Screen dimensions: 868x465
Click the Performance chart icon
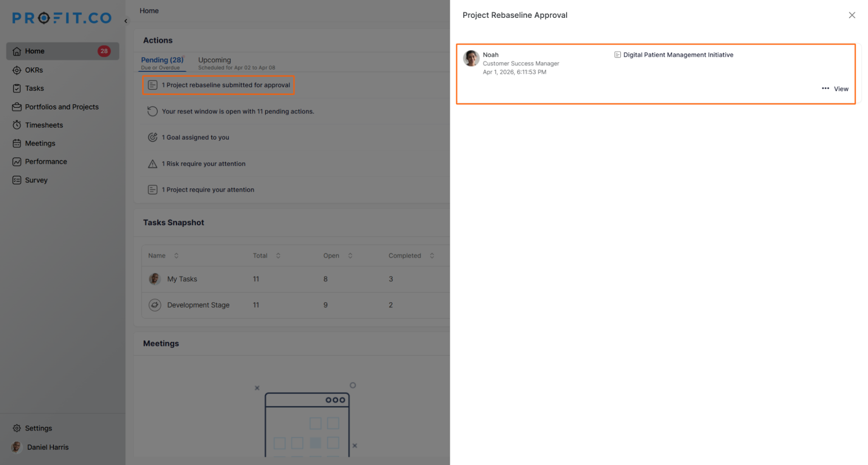[x=17, y=162]
